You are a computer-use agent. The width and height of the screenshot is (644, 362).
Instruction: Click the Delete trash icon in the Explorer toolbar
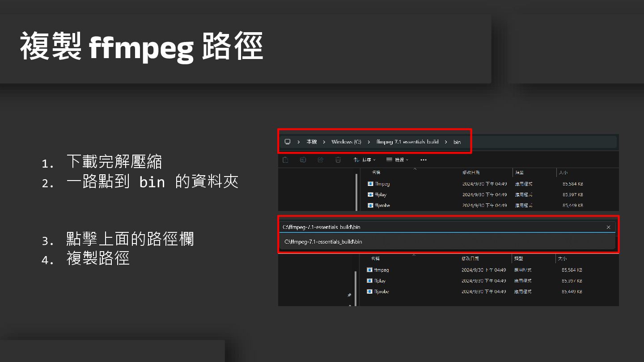pos(338,160)
